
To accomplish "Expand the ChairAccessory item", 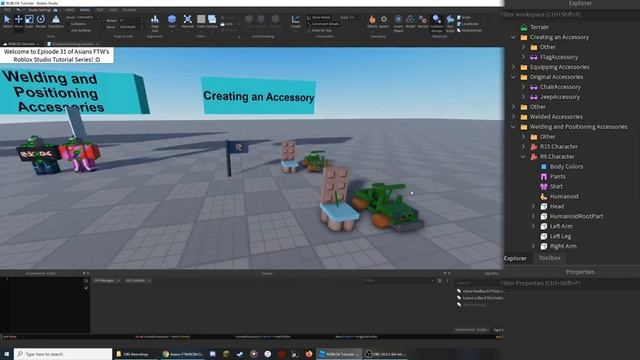I will tap(523, 87).
